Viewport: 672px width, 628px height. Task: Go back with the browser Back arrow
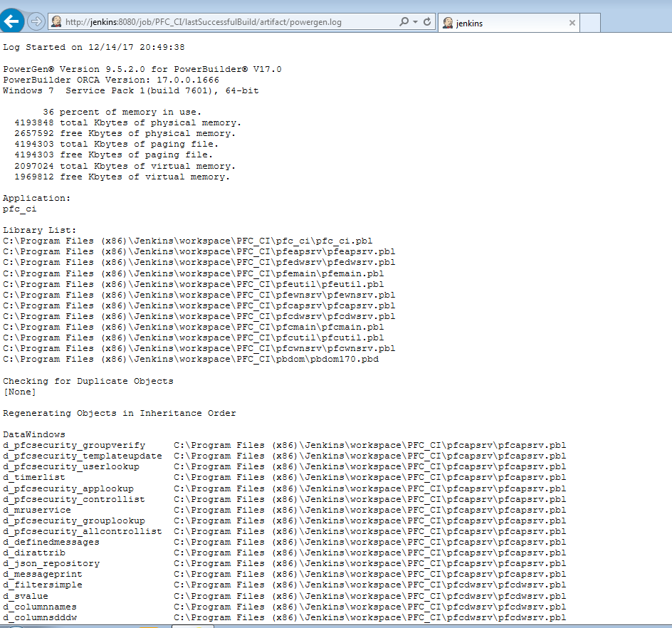click(x=11, y=21)
